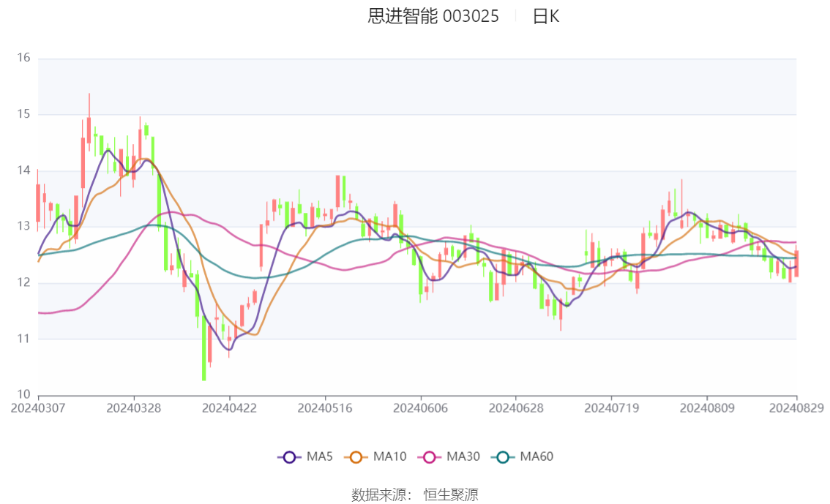Screen dimensions: 830x504
Task: Select the 20240516 x-axis date label
Action: (x=325, y=408)
